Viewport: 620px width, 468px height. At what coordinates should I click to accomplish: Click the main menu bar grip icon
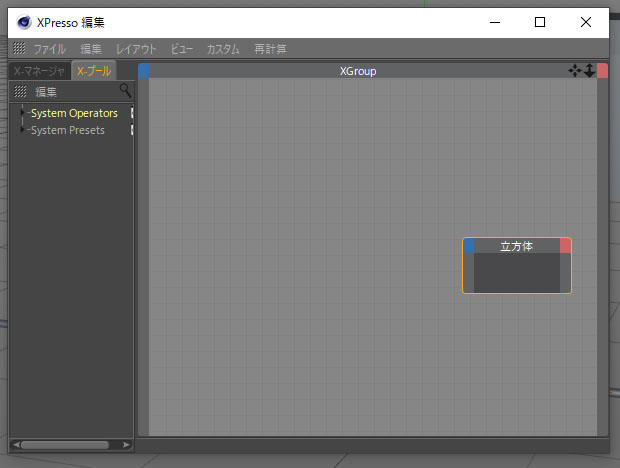tap(19, 49)
